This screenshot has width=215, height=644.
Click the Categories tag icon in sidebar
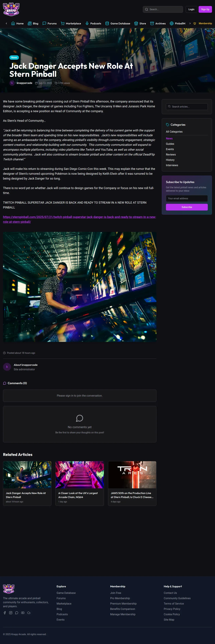167,125
